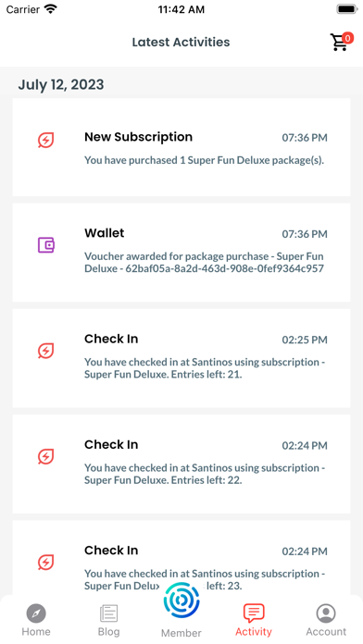Tap the leaf icon beside Entries left: 22
The height and width of the screenshot is (644, 363).
(45, 457)
